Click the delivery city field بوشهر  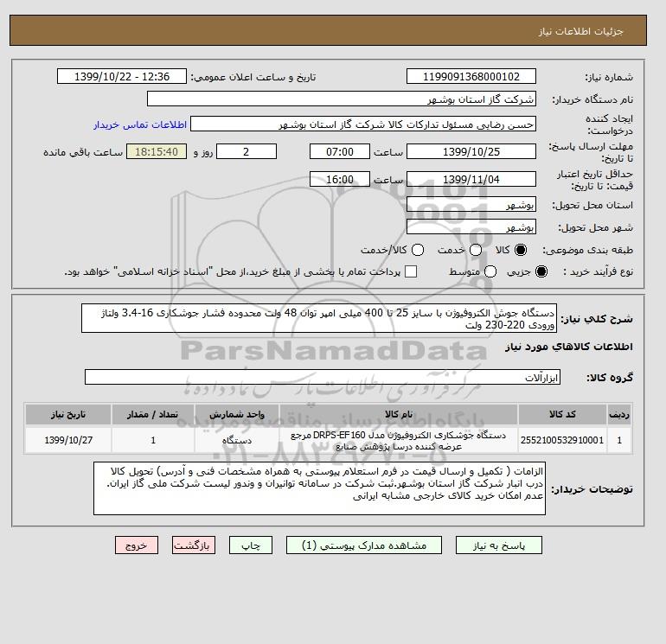click(x=471, y=227)
